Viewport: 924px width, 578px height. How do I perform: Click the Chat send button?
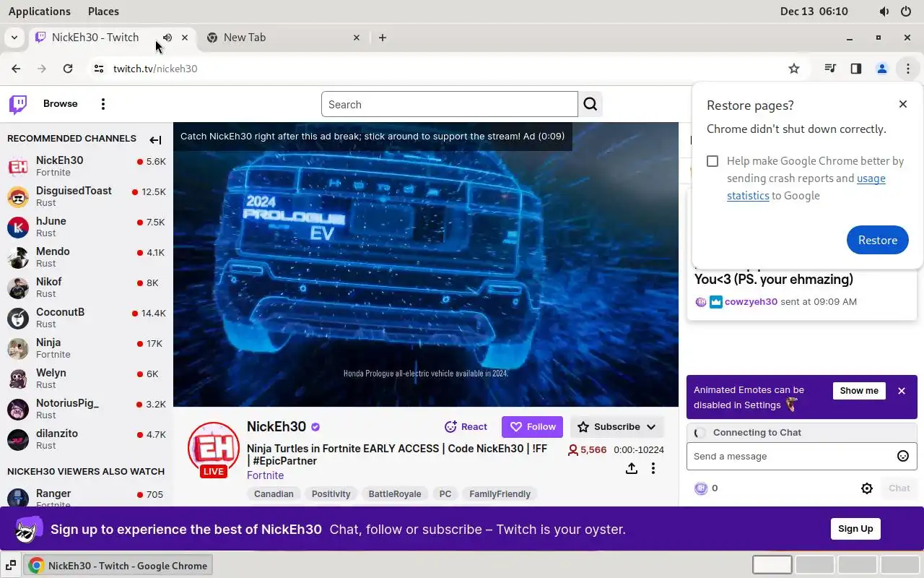pyautogui.click(x=899, y=488)
